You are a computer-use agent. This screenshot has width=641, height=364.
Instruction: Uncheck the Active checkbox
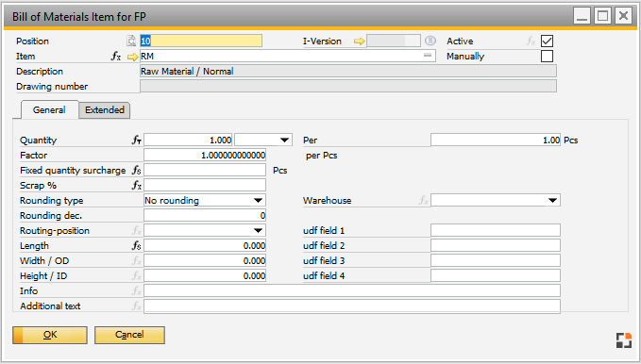547,41
